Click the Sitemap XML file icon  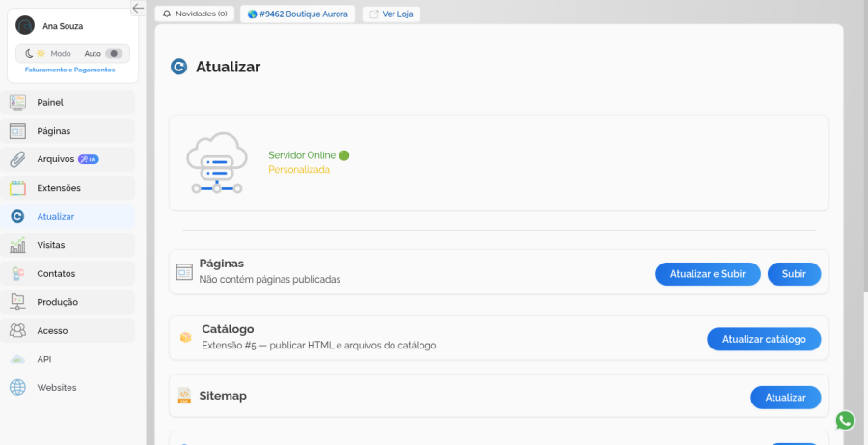(184, 396)
